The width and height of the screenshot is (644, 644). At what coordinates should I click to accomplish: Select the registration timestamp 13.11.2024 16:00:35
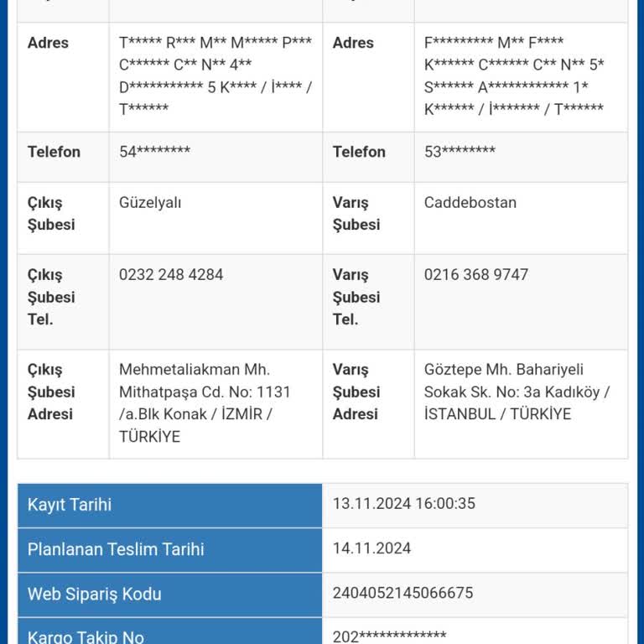403,504
